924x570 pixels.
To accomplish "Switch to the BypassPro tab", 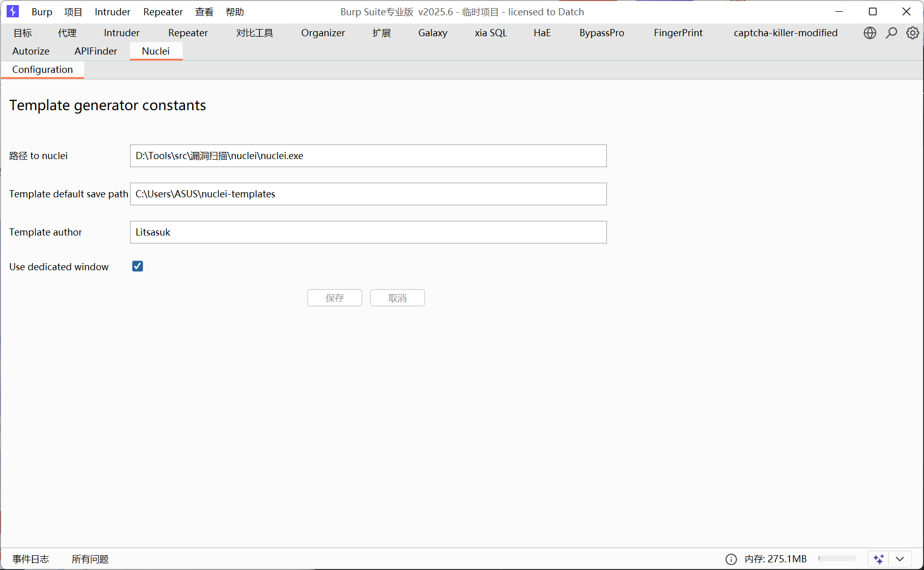I will click(x=602, y=33).
